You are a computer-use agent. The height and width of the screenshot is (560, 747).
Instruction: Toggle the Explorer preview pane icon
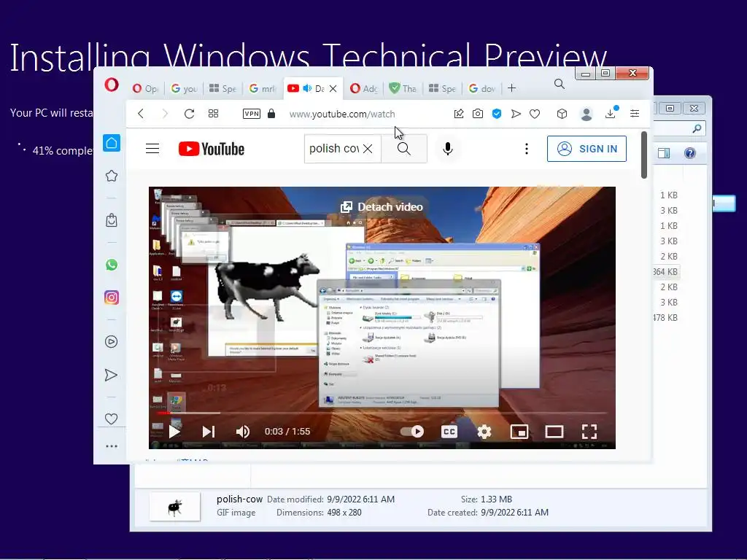[x=664, y=153]
